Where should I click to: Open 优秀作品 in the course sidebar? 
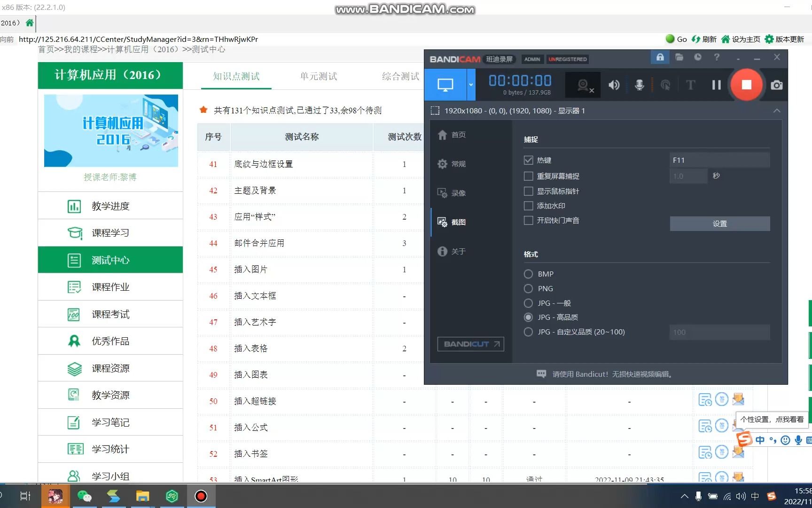click(x=110, y=341)
